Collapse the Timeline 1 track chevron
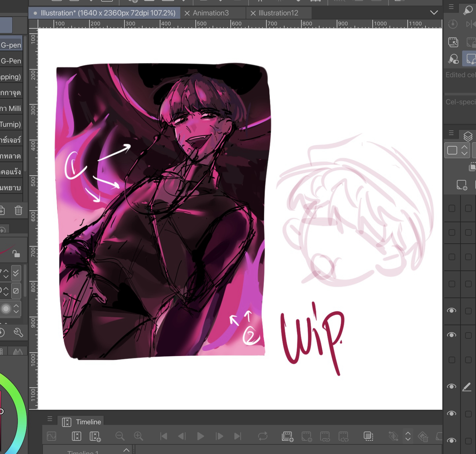 coord(126,450)
